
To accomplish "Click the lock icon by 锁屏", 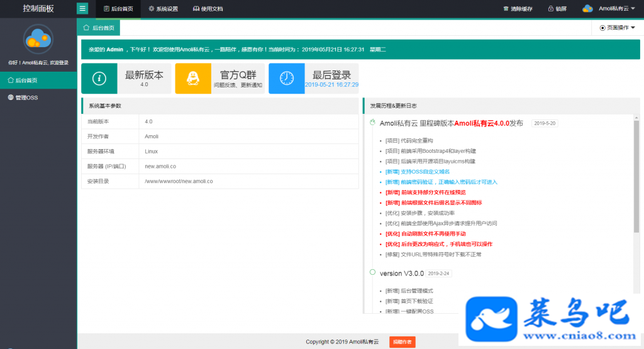I will pyautogui.click(x=550, y=9).
